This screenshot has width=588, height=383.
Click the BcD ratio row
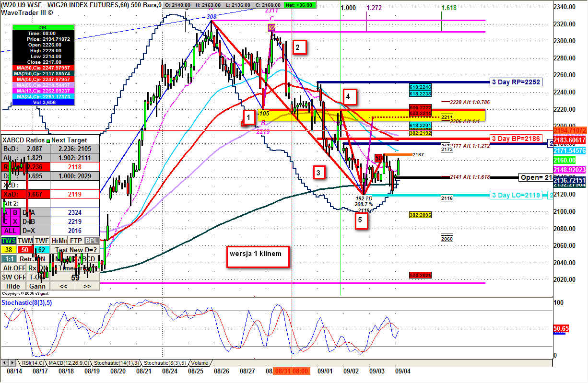pos(25,149)
